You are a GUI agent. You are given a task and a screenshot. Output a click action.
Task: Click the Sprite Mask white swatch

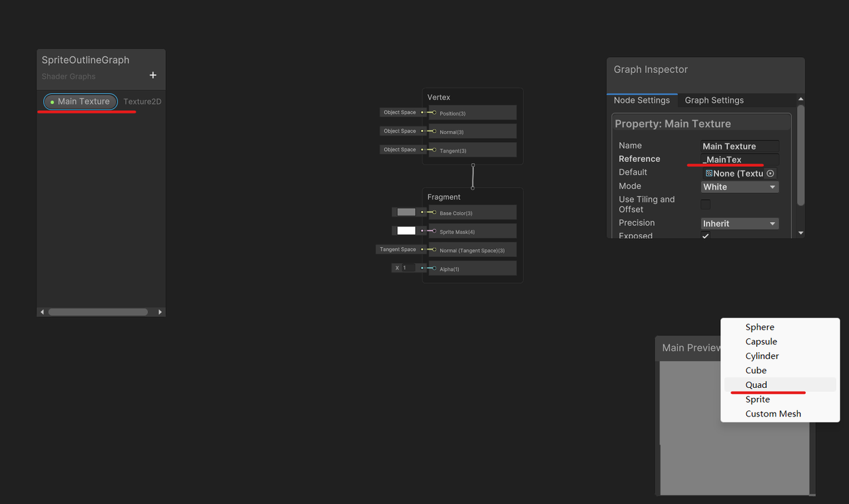(x=406, y=231)
